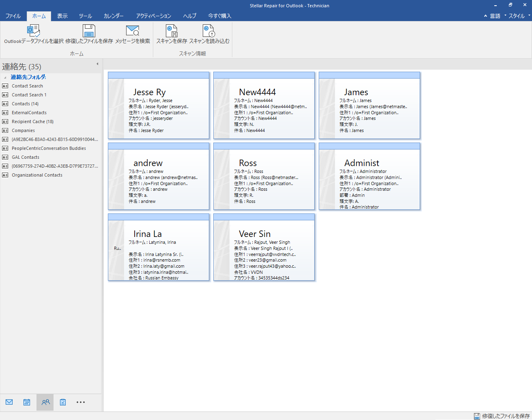Click 修復したファイルを保存 in status bar
This screenshot has width=532, height=420.
(506, 416)
